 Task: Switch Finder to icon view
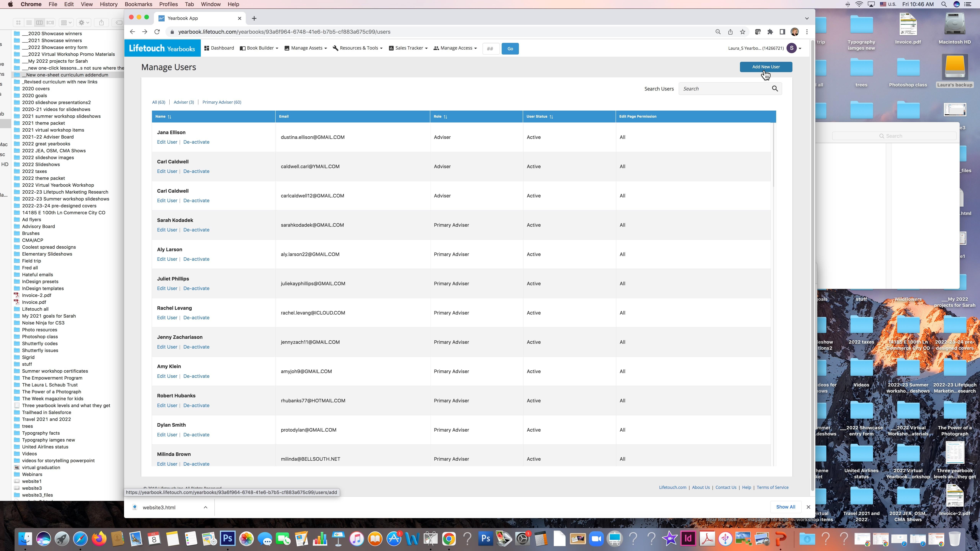18,23
